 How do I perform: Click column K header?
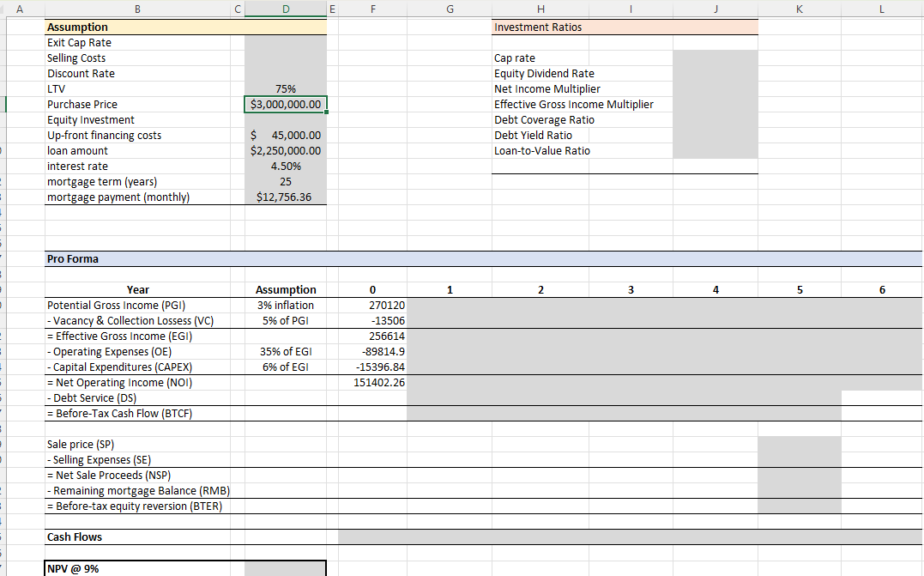tap(799, 9)
